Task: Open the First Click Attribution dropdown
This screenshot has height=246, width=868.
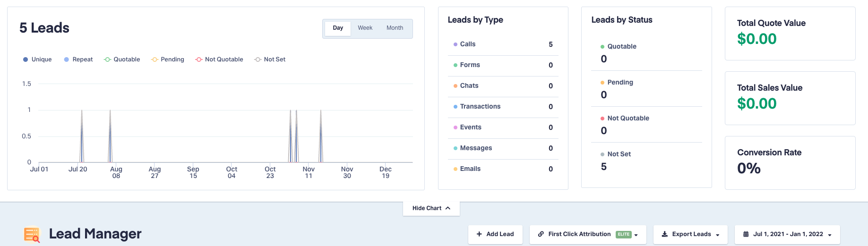Action: 588,234
